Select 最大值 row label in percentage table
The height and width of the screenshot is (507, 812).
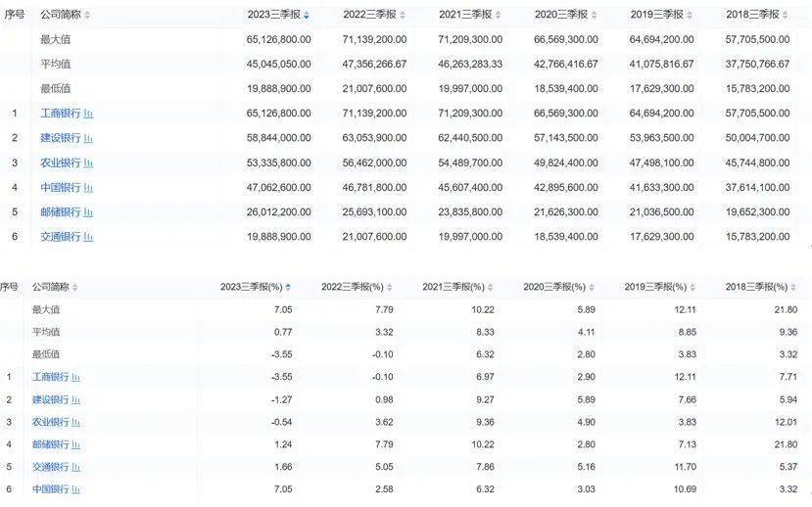click(x=46, y=310)
